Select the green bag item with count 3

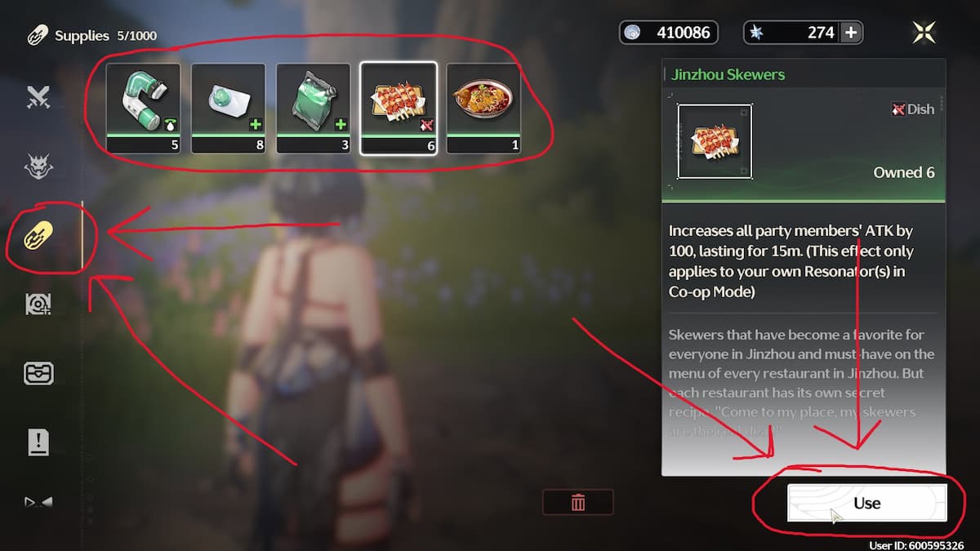pos(313,109)
